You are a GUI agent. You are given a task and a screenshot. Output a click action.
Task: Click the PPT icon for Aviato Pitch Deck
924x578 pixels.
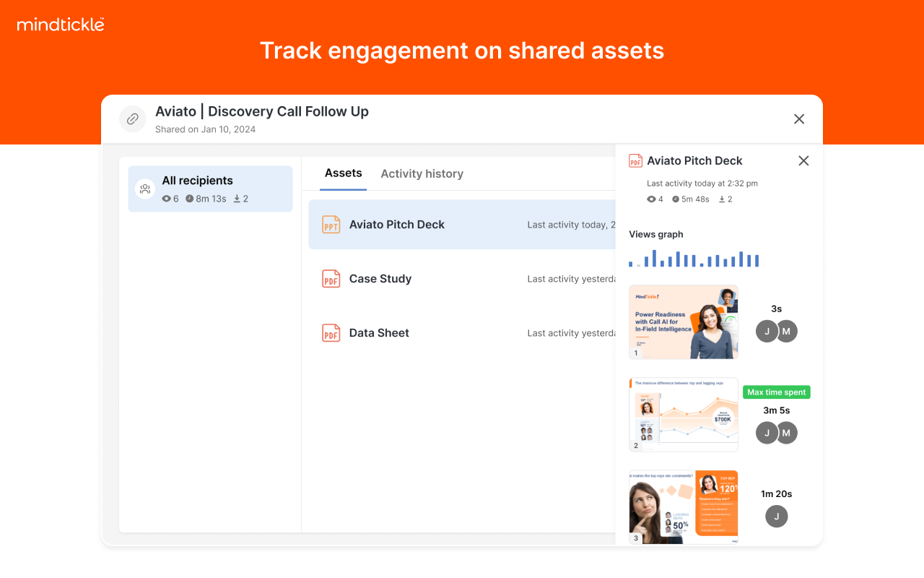pyautogui.click(x=331, y=225)
